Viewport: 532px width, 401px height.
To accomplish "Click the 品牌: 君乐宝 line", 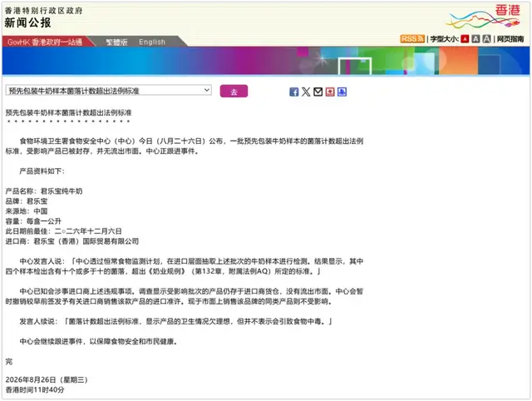I will tap(27, 201).
